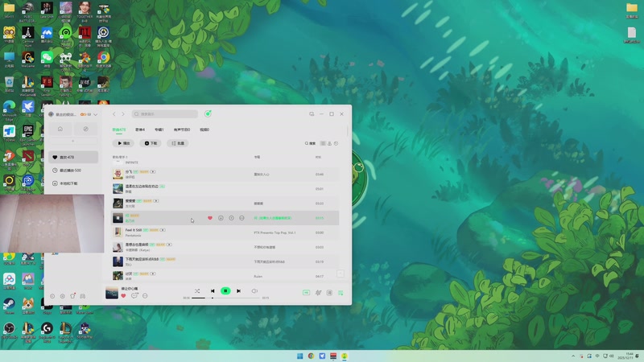The image size is (644, 362).
Task: Select 喜欢 478 in the sidebar
Action: tap(73, 157)
